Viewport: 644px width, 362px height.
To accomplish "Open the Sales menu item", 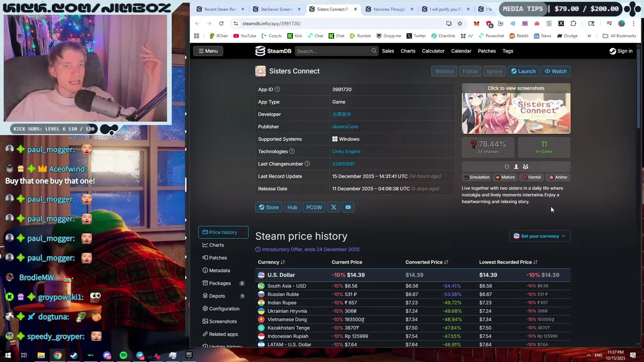I will click(388, 51).
